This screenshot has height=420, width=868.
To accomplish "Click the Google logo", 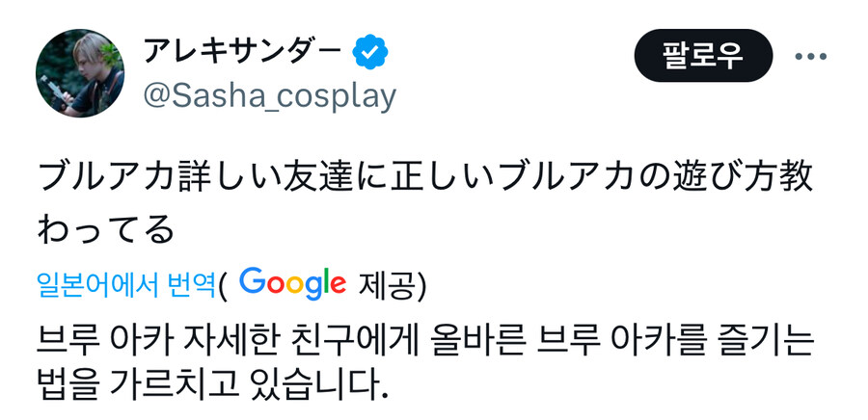I will 291,283.
